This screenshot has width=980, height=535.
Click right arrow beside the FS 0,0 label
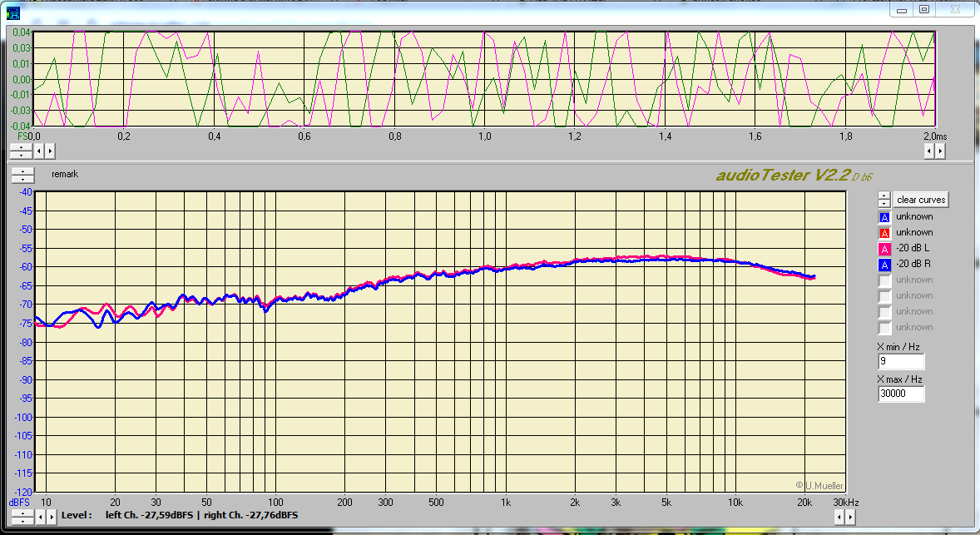click(50, 151)
